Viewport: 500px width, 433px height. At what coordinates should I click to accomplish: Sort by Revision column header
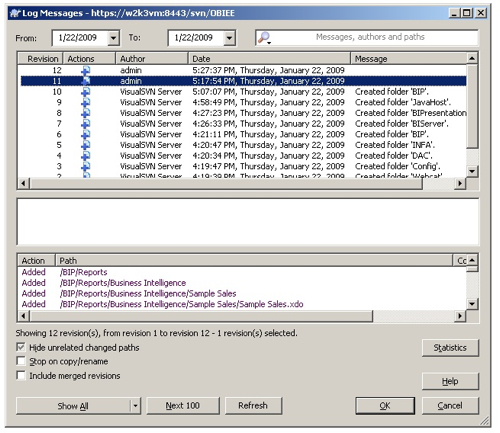[40, 59]
